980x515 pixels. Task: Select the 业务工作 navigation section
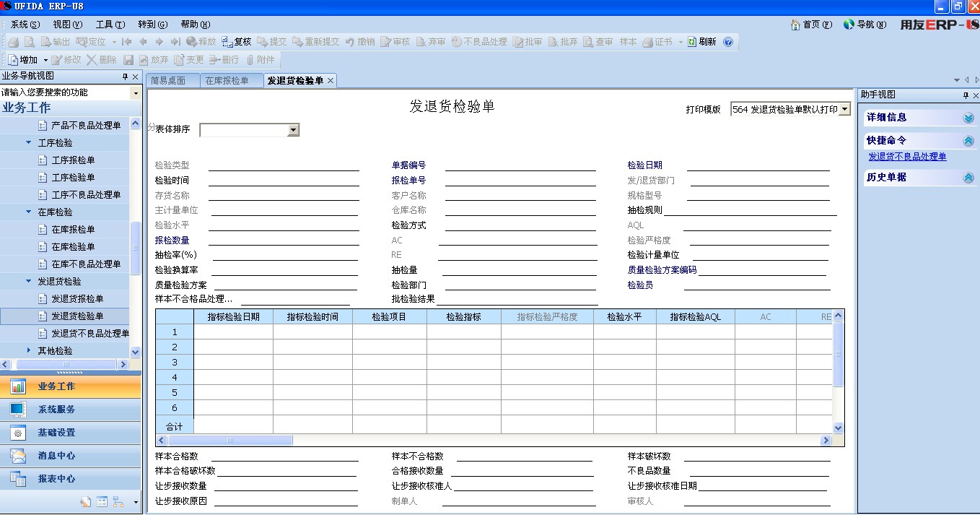click(x=71, y=386)
